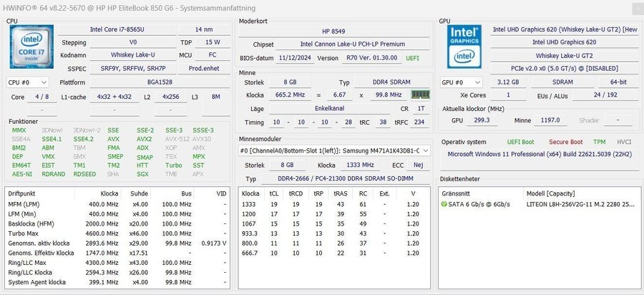This screenshot has width=644, height=295.
Task: Click the Plattform value BGA1528
Action: click(x=160, y=82)
